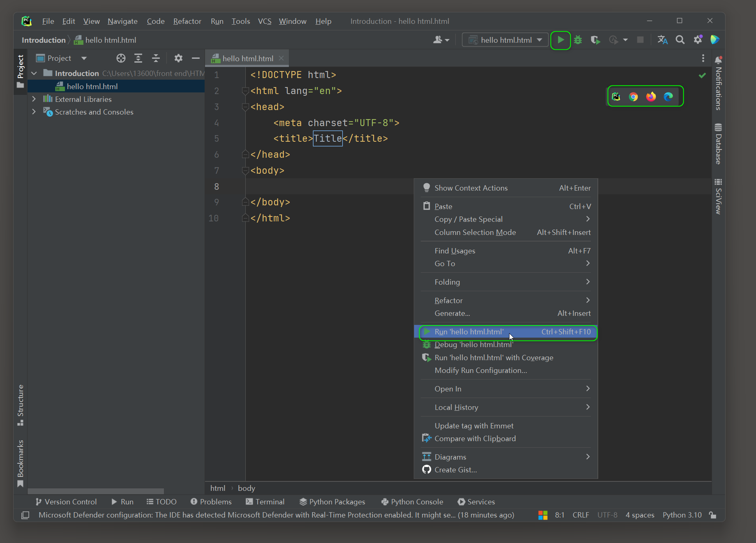Open Version Control tool window
The width and height of the screenshot is (756, 543).
[x=66, y=502]
